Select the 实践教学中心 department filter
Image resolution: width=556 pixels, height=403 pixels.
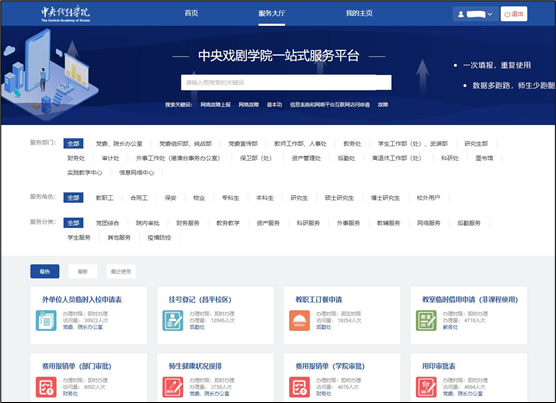(85, 173)
